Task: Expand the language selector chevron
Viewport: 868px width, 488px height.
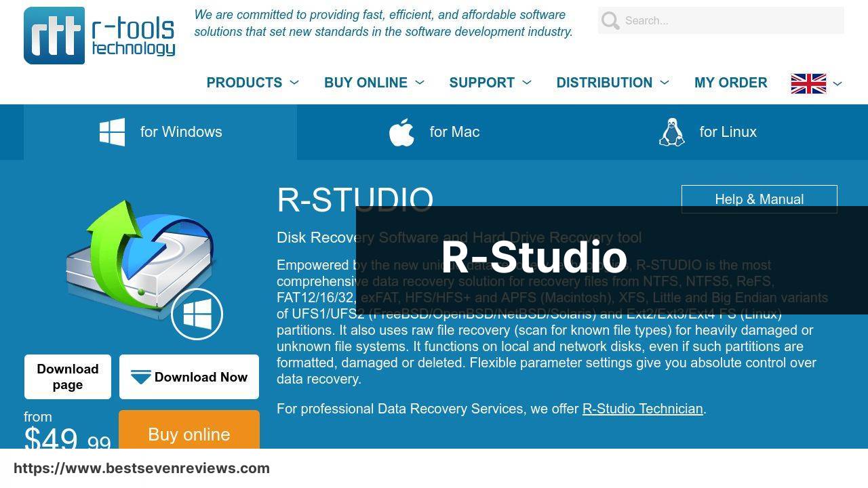Action: point(837,83)
